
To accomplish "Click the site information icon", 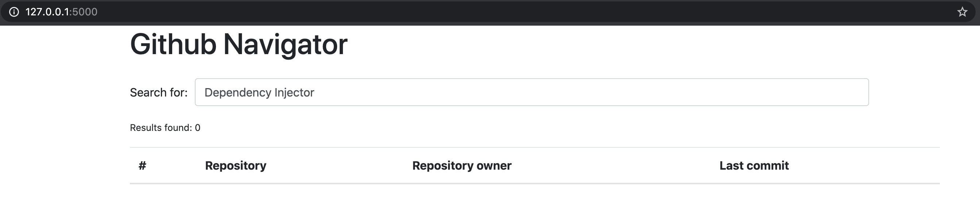I will tap(14, 12).
